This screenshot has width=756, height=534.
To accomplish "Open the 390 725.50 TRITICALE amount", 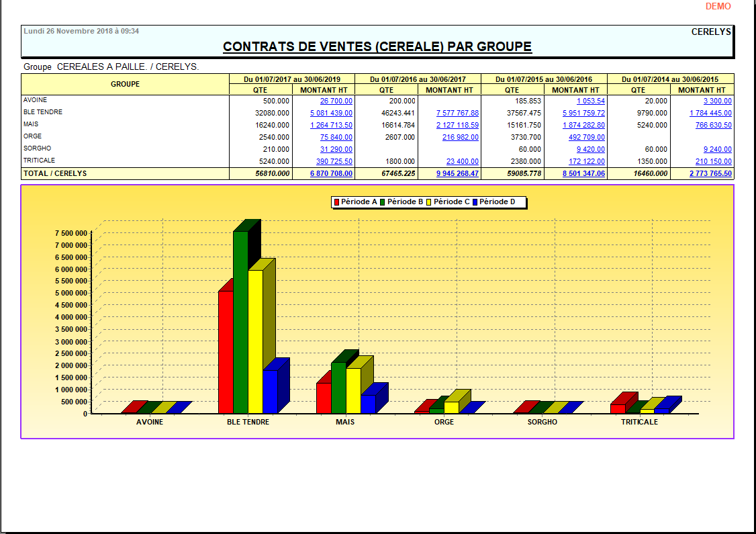I will coord(334,161).
